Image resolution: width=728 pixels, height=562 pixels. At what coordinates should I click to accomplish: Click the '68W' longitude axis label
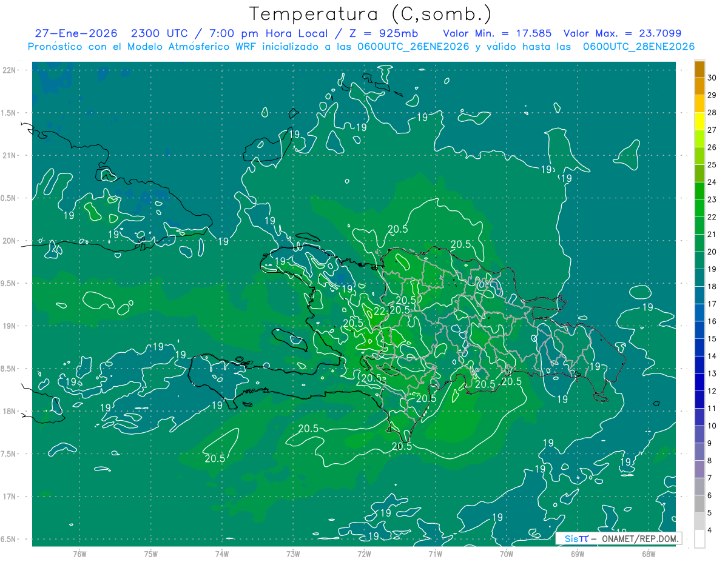(649, 554)
